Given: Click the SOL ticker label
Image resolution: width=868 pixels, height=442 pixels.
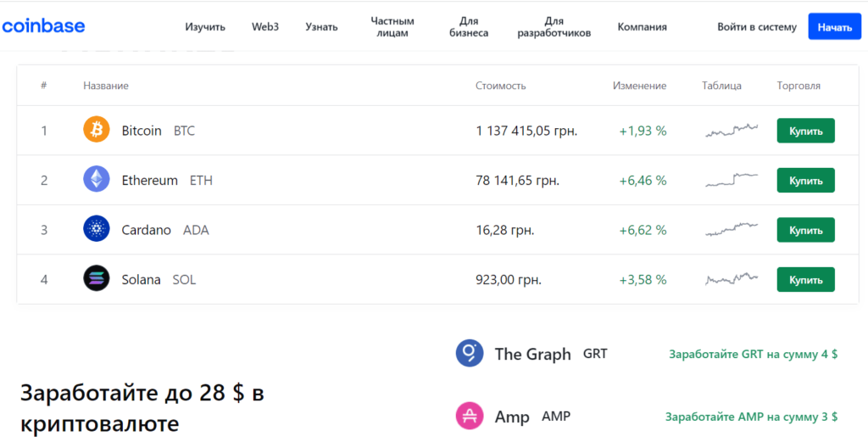Looking at the screenshot, I should pyautogui.click(x=184, y=280).
